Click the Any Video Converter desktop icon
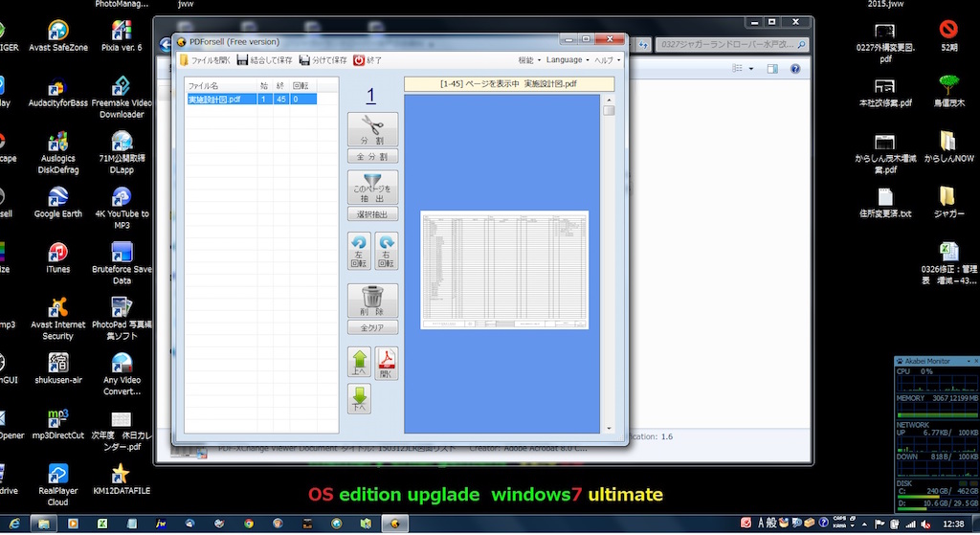Image resolution: width=980 pixels, height=535 pixels. (122, 374)
